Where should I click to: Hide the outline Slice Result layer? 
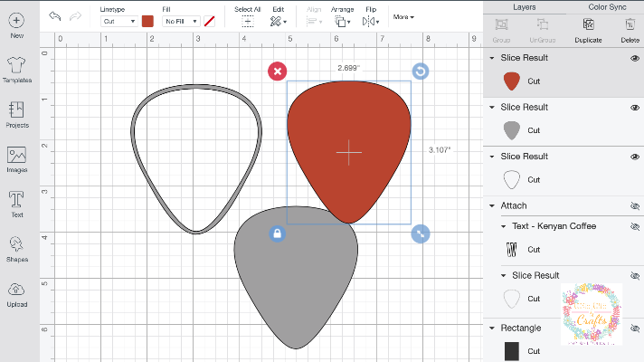pyautogui.click(x=635, y=157)
